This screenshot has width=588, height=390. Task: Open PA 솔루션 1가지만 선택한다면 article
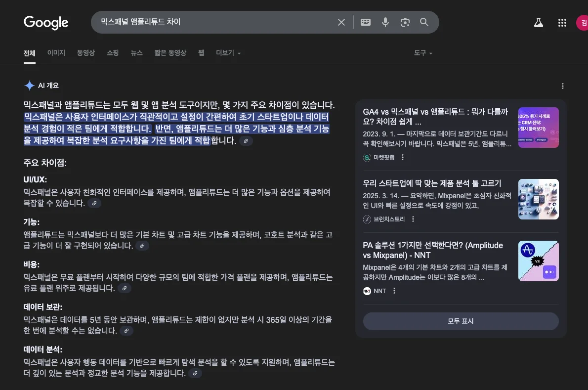(433, 250)
